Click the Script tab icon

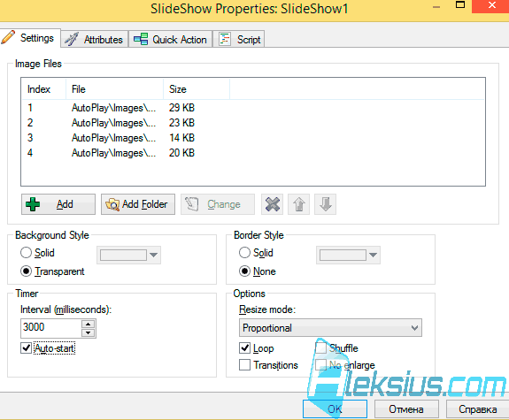pyautogui.click(x=225, y=39)
